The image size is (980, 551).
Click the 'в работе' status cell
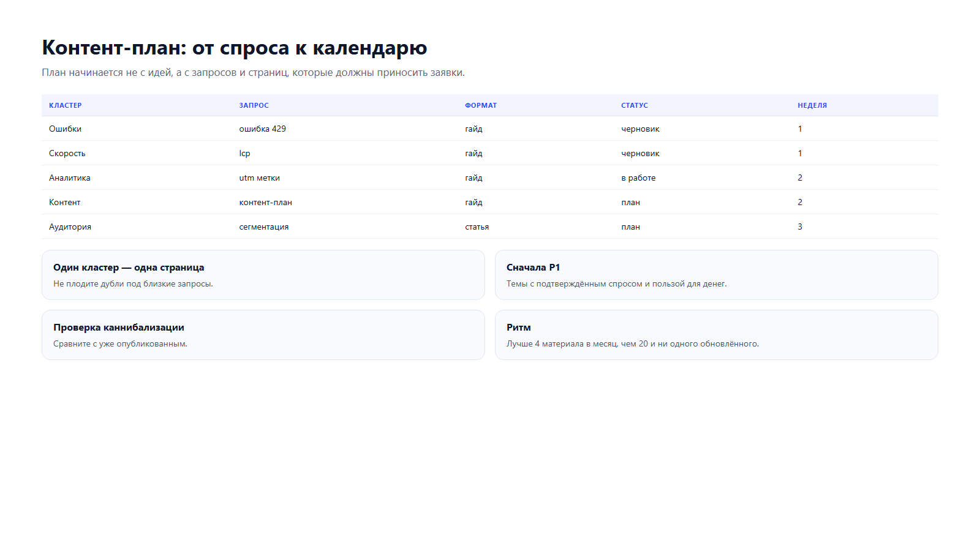pos(638,178)
